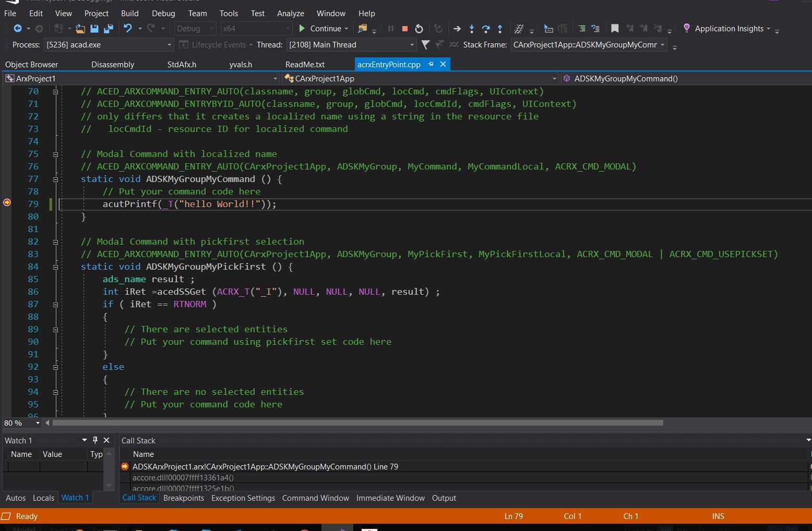Collapse the ADSKMyGroupMyCommand function at line 77
Viewport: 812px width, 531px height.
click(55, 179)
